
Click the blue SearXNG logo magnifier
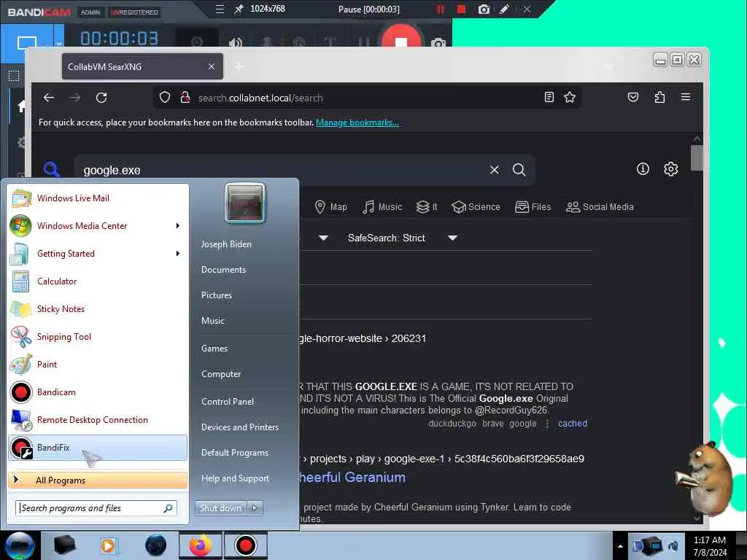pyautogui.click(x=52, y=169)
